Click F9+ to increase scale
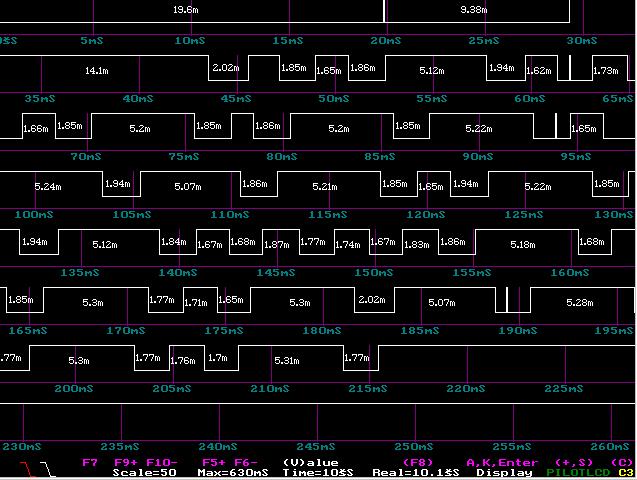Screen dimensions: 637x480 pyautogui.click(x=126, y=463)
